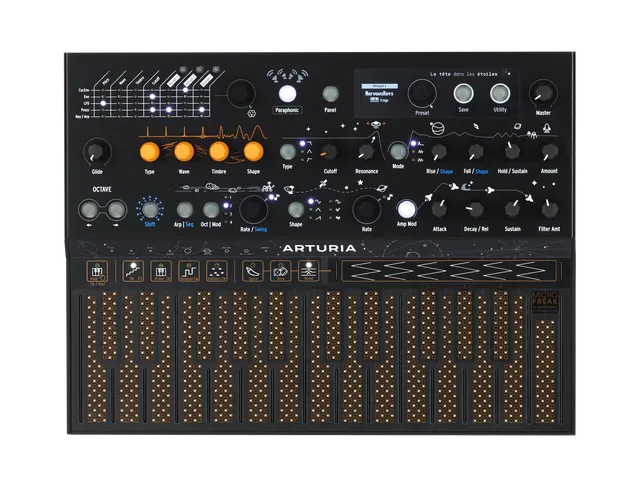
Task: Touch the orange Wave knob
Action: tap(184, 151)
